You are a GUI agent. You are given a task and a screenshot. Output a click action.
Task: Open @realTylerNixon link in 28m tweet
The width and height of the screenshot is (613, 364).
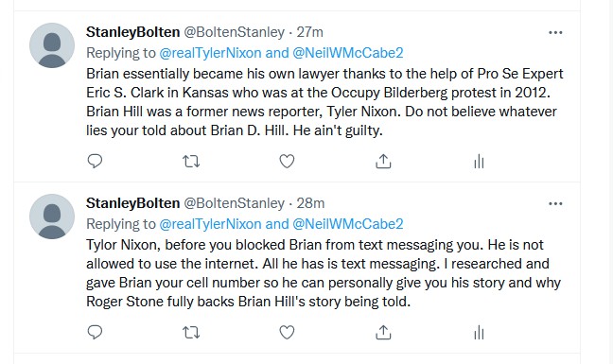click(210, 224)
